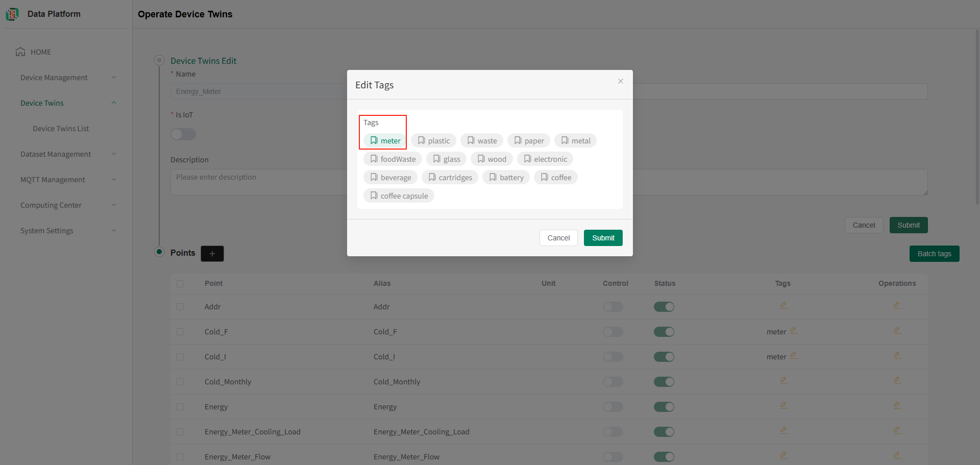Expand the Device Management menu
The height and width of the screenshot is (465, 980).
point(68,78)
